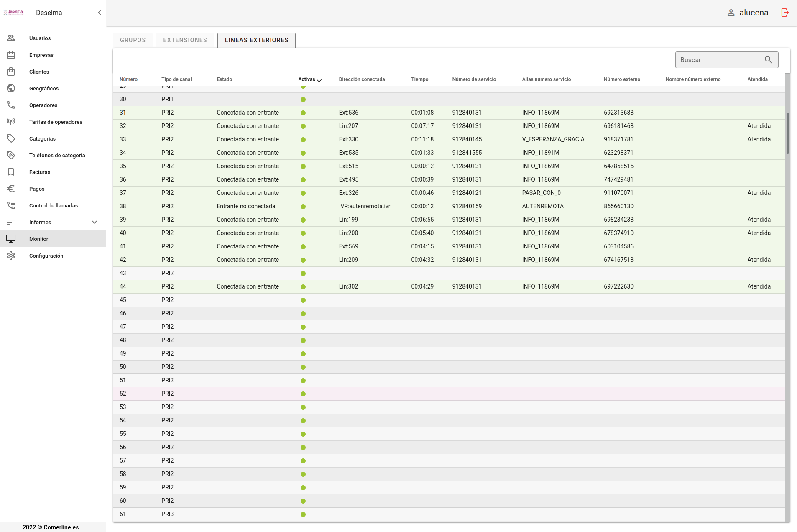This screenshot has width=797, height=532.
Task: Go to Tarifas de operadores
Action: pos(53,122)
